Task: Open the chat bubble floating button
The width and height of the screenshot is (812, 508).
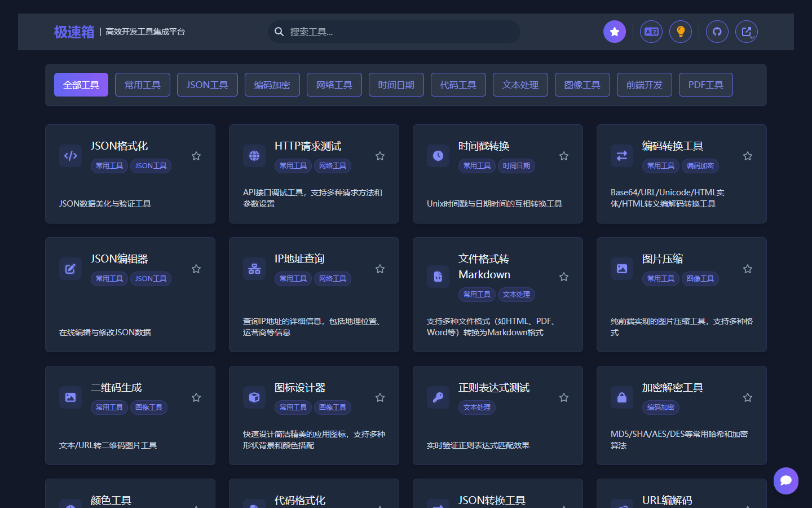Action: point(786,481)
